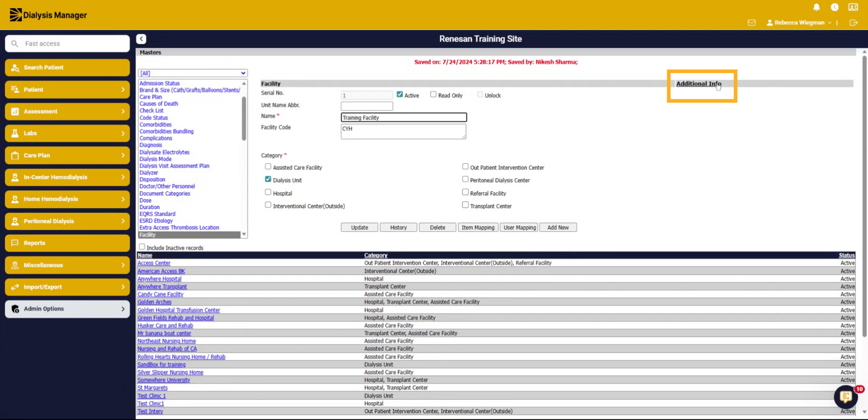Click the logout icon in header
The width and height of the screenshot is (868, 420).
[x=854, y=23]
